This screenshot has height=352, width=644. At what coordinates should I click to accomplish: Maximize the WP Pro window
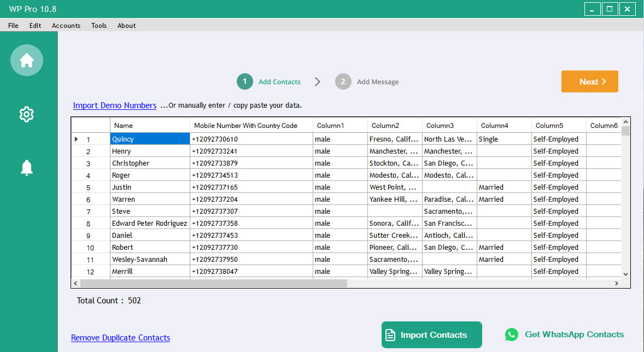pos(610,9)
